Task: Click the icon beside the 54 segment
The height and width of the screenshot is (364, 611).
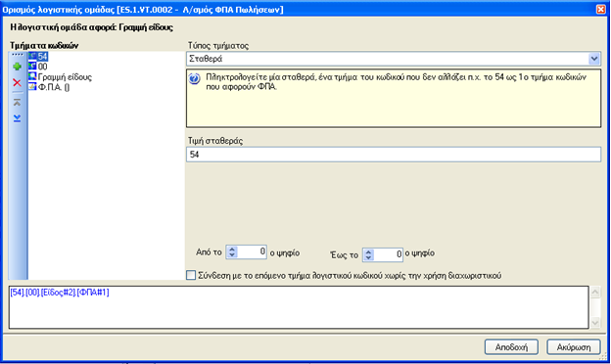Action: coord(32,57)
